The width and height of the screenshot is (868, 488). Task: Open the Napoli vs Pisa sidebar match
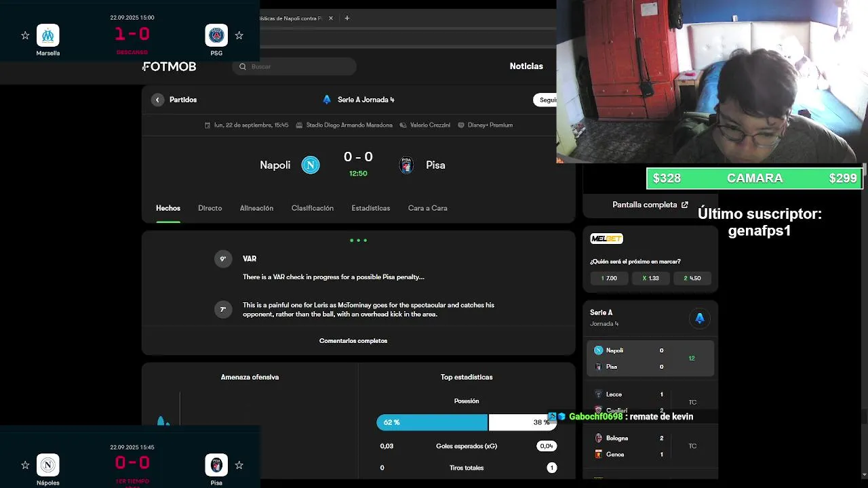coord(650,359)
